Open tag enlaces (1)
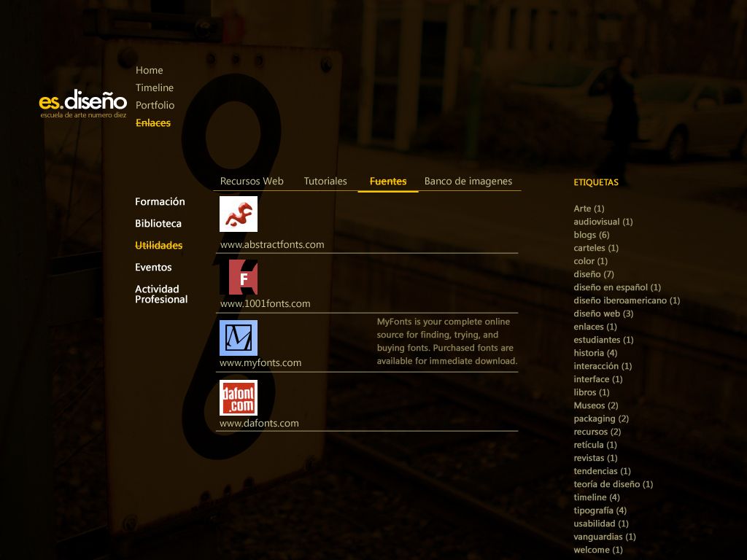This screenshot has width=747, height=560. pos(595,327)
